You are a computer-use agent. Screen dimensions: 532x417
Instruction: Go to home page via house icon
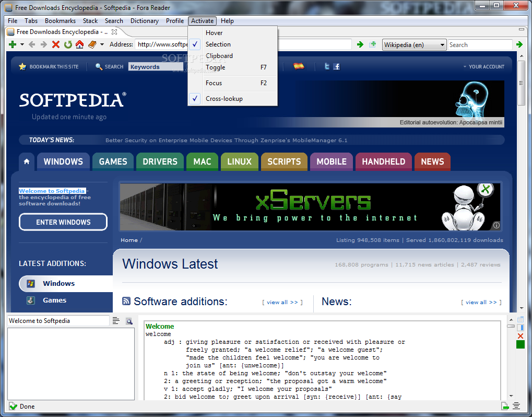pos(80,44)
